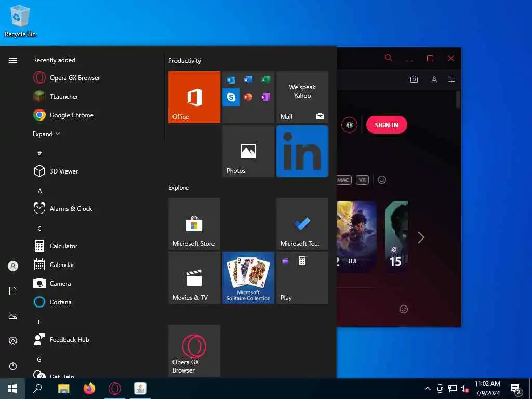
Task: Open the Photos tile
Action: [248, 151]
